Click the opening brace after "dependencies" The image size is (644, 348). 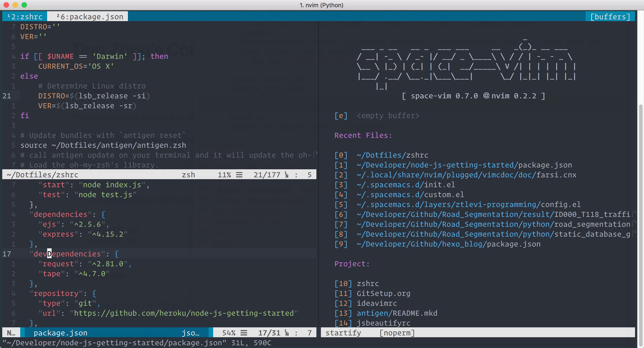click(x=103, y=214)
